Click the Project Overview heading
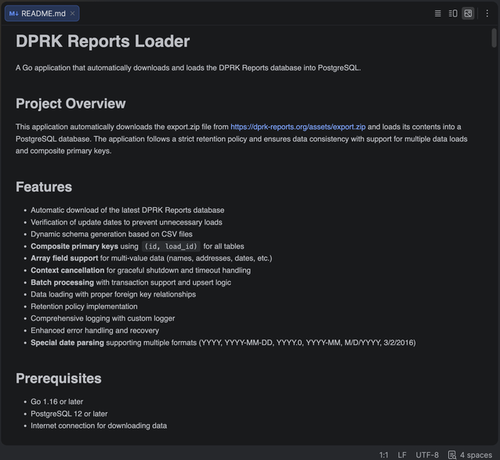500x460 pixels. point(71,104)
